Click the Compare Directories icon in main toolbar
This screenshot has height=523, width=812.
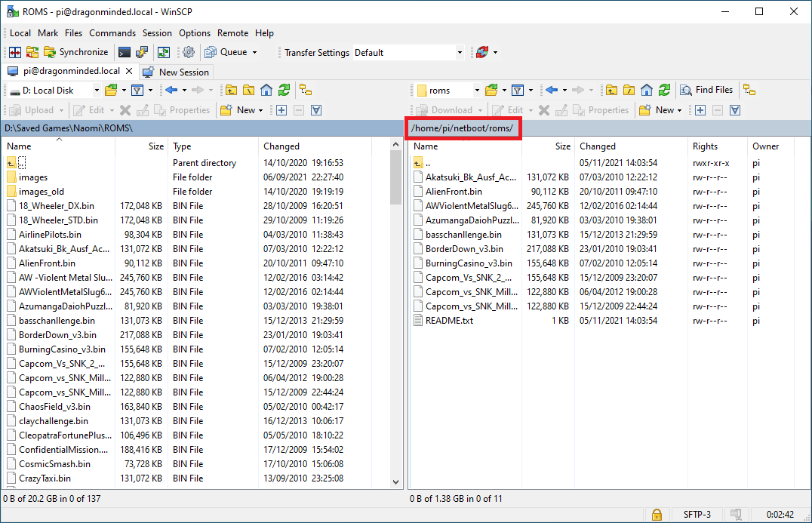(15, 52)
